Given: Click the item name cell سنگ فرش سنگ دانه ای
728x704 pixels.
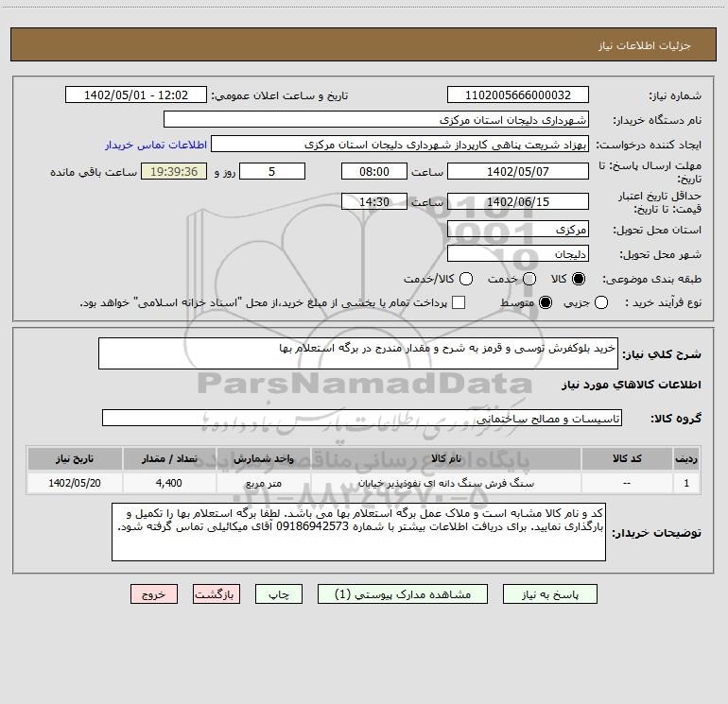Looking at the screenshot, I should click(445, 483).
